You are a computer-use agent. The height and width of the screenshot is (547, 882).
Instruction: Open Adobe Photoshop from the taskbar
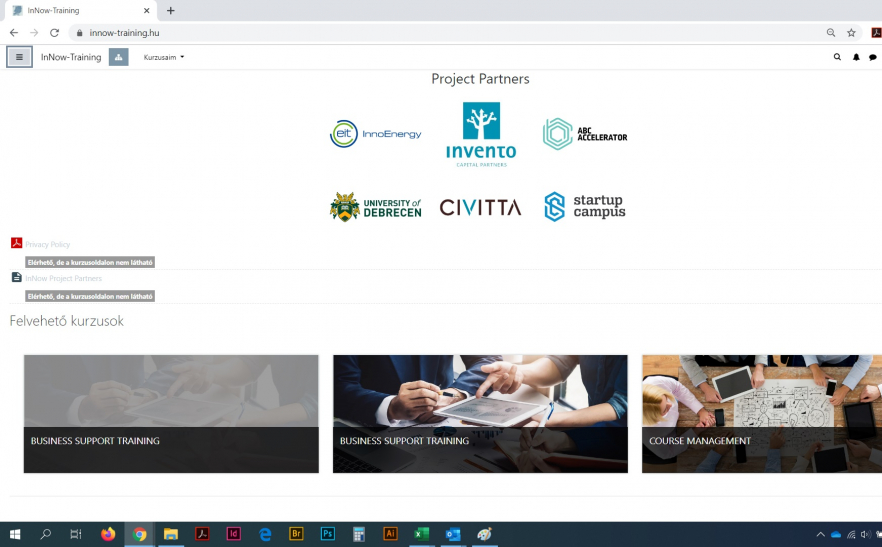coord(327,534)
